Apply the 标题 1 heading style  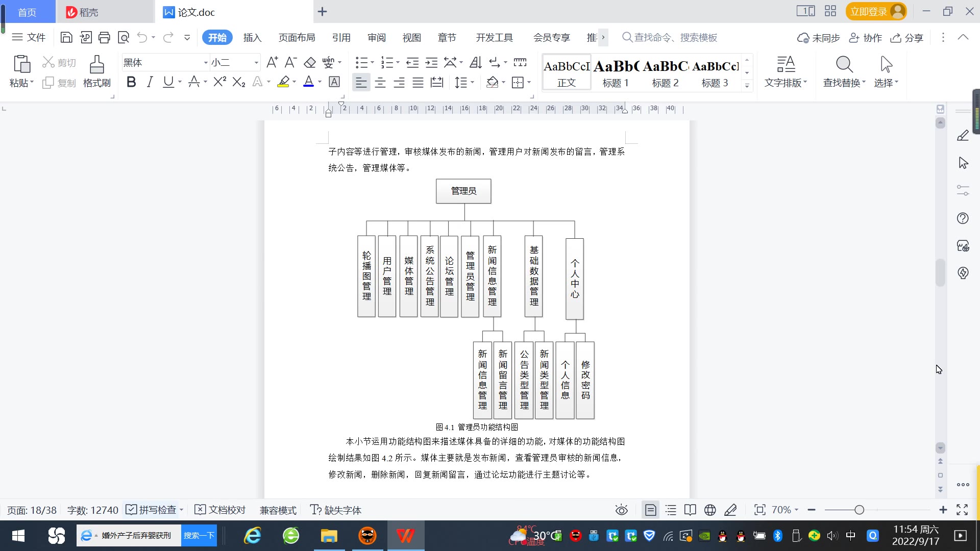[616, 72]
